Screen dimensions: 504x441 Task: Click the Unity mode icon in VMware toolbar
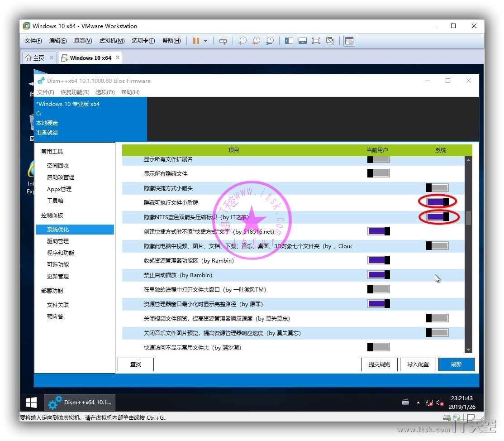coord(330,41)
